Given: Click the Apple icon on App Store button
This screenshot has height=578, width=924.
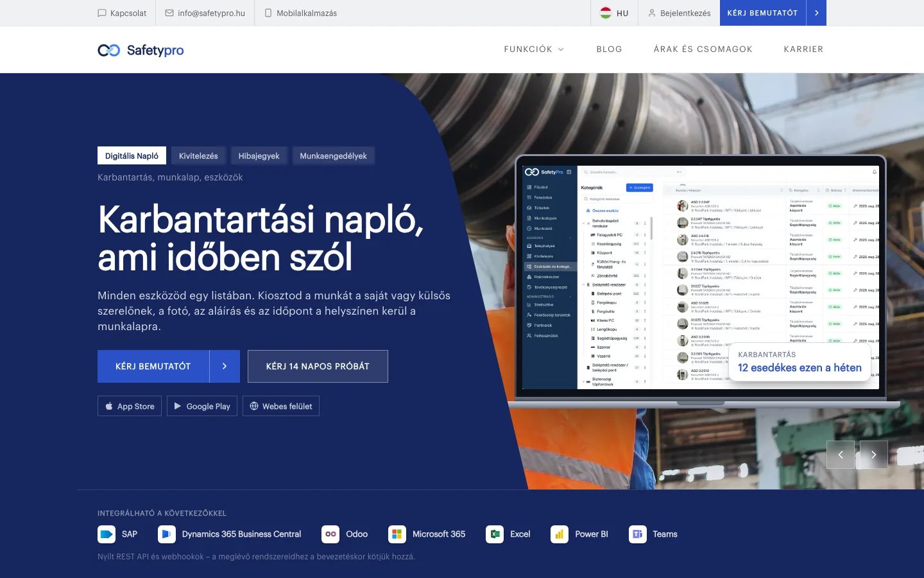Looking at the screenshot, I should pyautogui.click(x=109, y=406).
